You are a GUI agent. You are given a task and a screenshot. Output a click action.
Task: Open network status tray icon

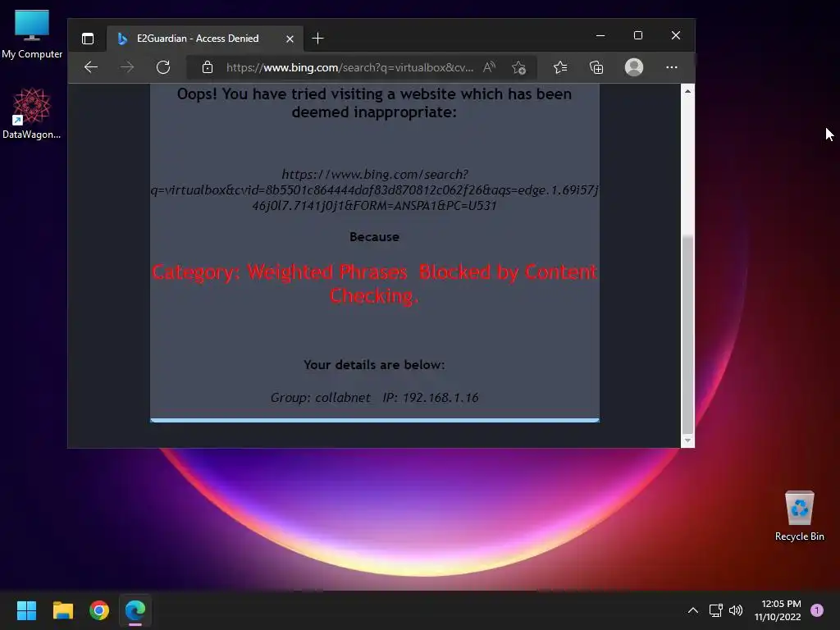point(715,610)
